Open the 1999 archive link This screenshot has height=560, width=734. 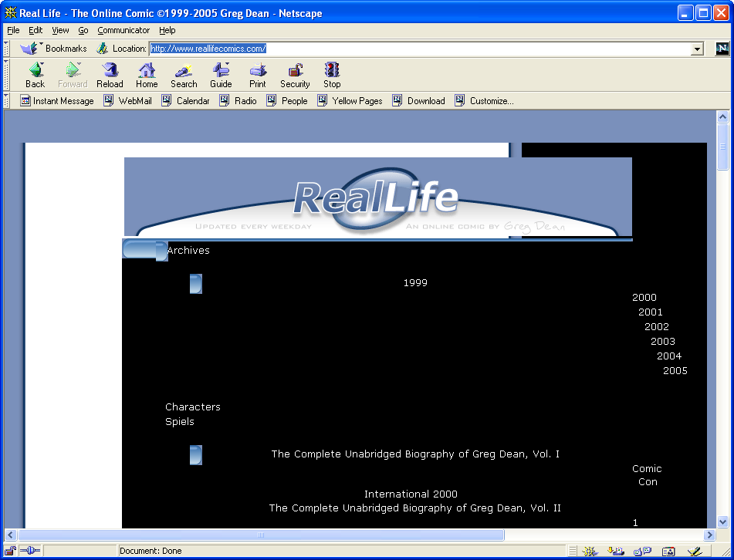(415, 282)
